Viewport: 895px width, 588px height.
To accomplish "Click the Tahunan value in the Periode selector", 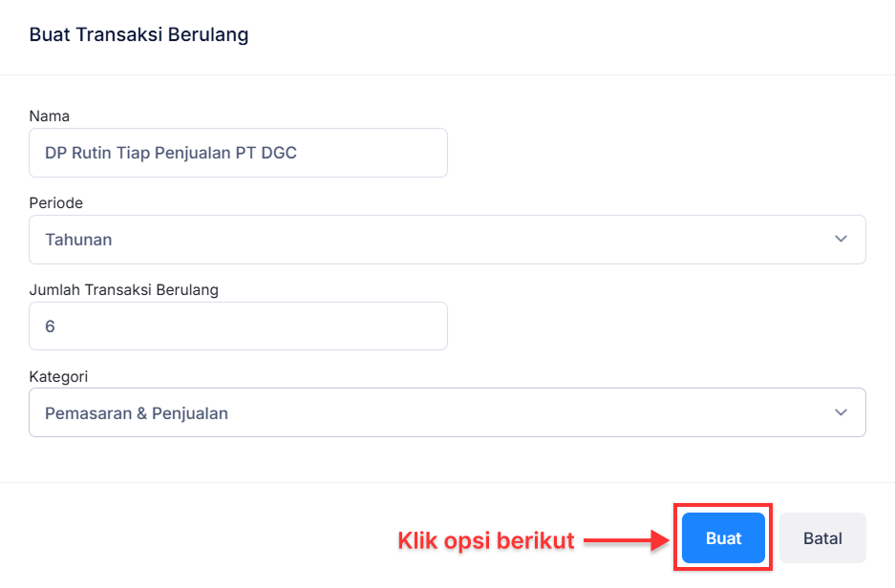I will tap(78, 240).
